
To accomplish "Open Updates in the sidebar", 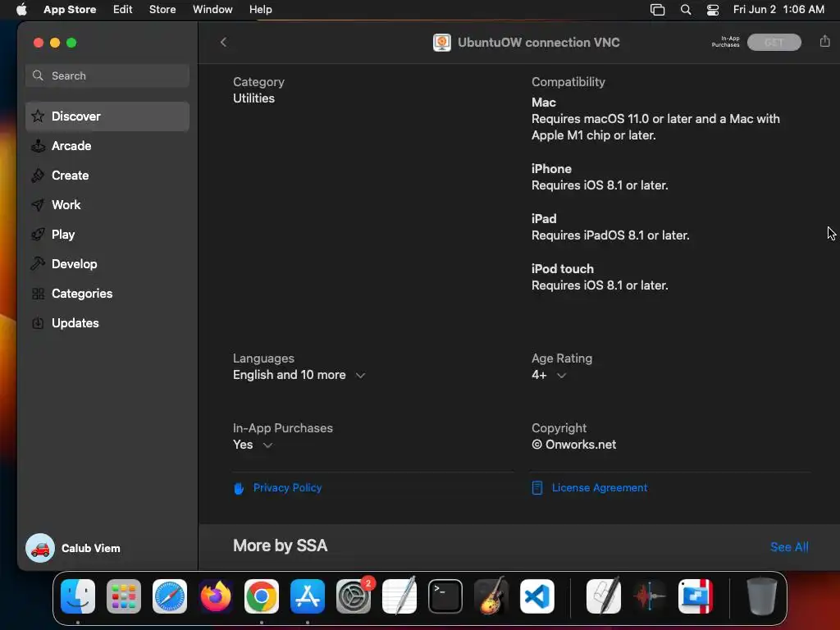I will (107, 322).
